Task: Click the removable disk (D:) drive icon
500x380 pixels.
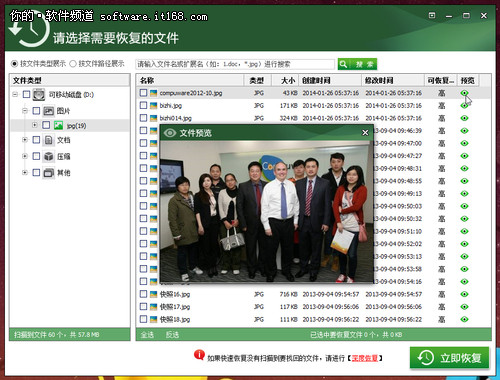Action: pos(39,95)
